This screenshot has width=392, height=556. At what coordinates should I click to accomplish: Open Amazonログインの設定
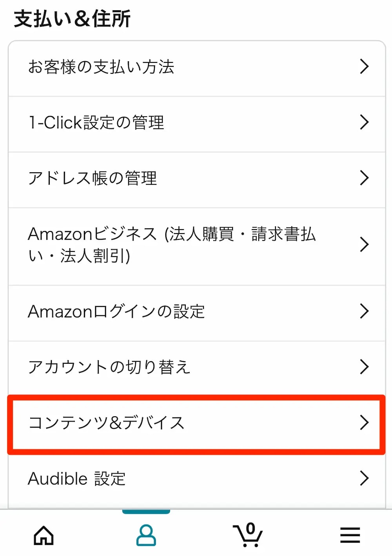click(116, 312)
